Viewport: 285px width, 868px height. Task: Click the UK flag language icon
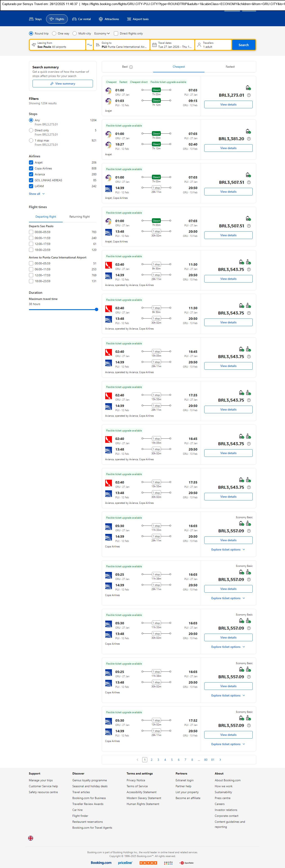point(31,838)
